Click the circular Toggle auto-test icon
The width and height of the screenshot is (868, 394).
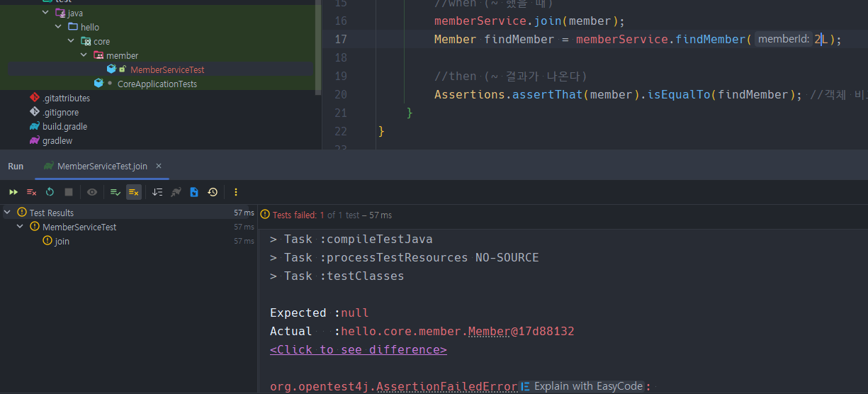[50, 192]
